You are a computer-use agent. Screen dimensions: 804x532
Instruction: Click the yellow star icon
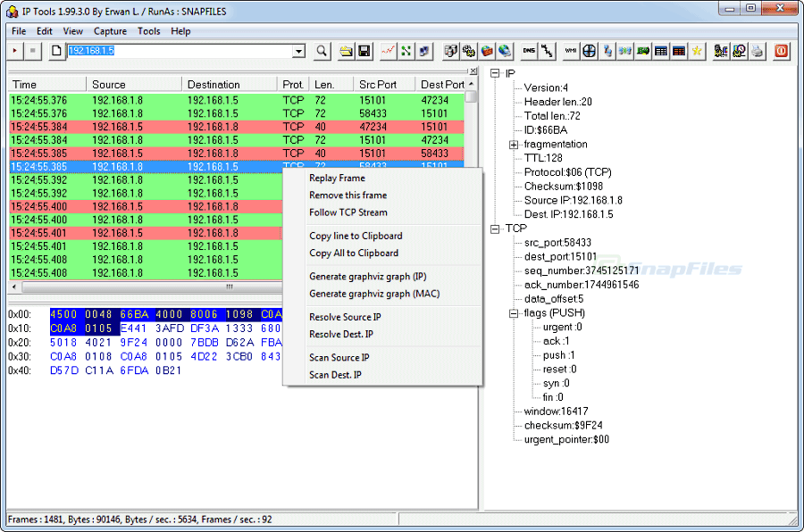coord(697,51)
